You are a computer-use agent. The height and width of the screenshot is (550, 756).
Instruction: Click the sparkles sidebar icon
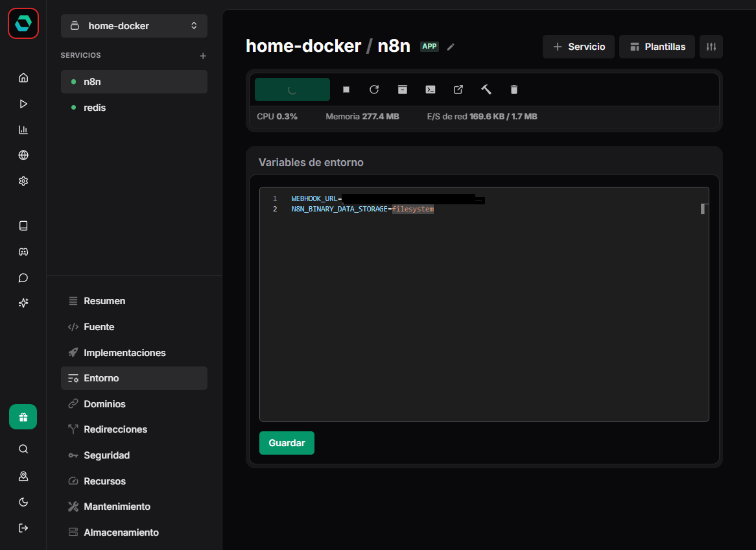coord(23,303)
